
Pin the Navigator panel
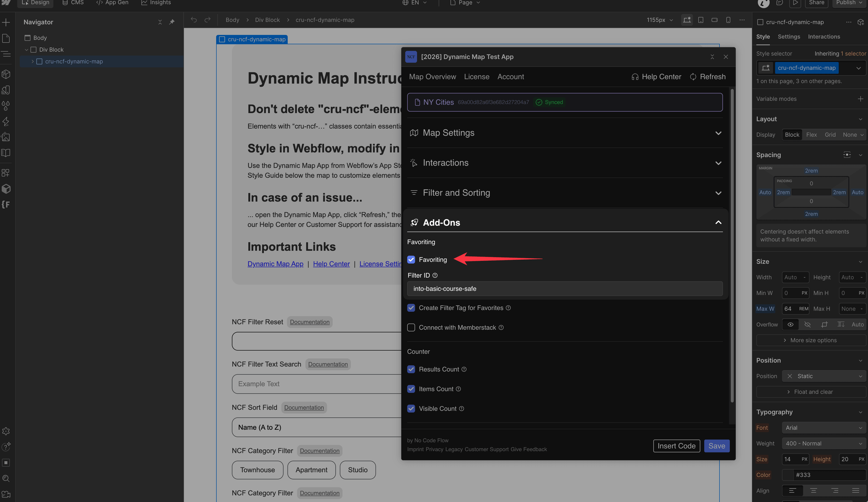coord(172,22)
